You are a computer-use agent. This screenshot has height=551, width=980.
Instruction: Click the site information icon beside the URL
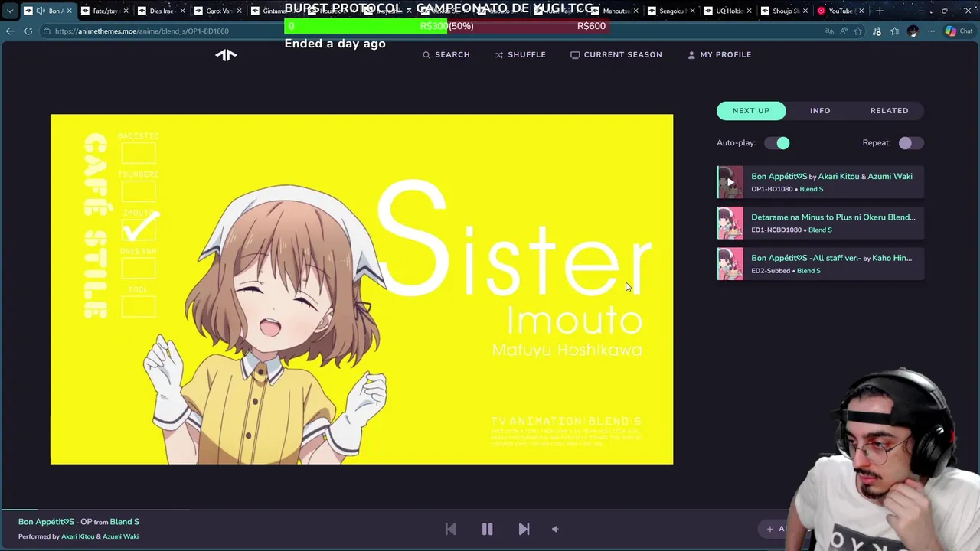tap(47, 31)
